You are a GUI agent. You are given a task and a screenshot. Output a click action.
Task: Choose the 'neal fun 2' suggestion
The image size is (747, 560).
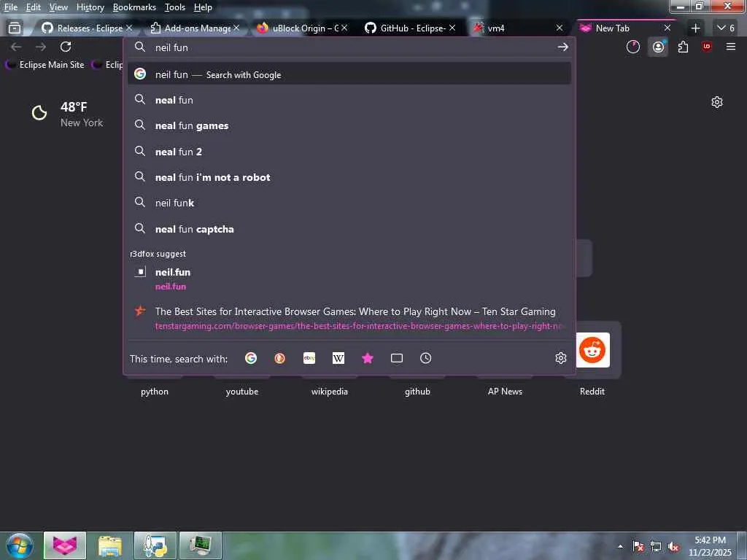(x=349, y=152)
